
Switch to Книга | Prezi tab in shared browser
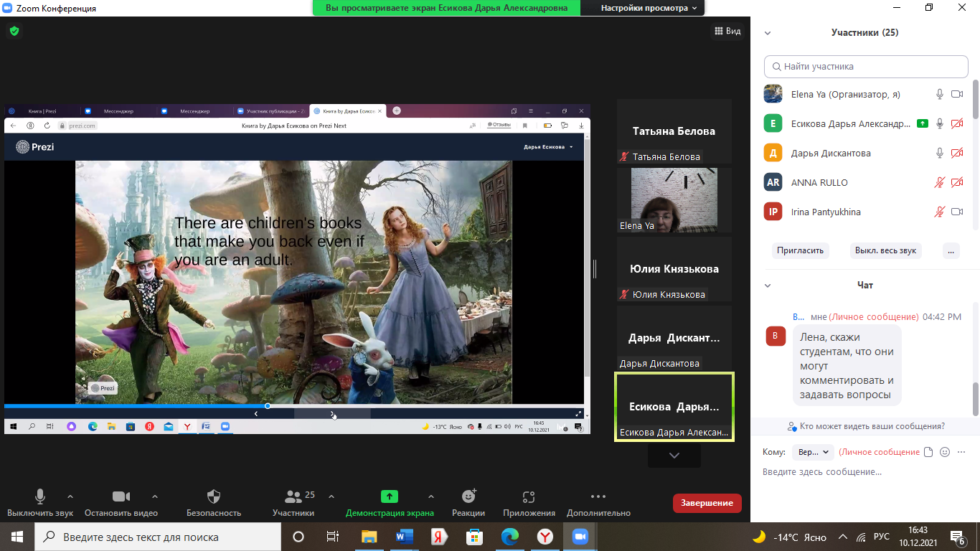(x=42, y=111)
